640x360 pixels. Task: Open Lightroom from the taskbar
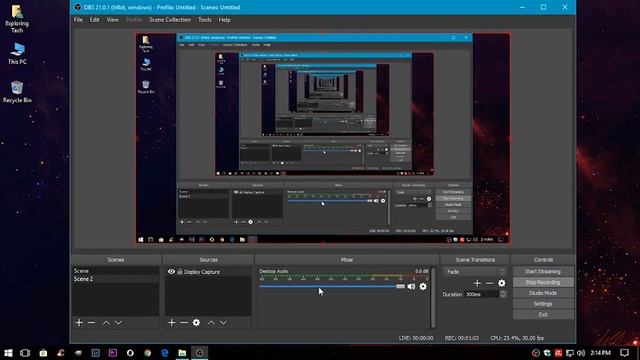click(96, 353)
